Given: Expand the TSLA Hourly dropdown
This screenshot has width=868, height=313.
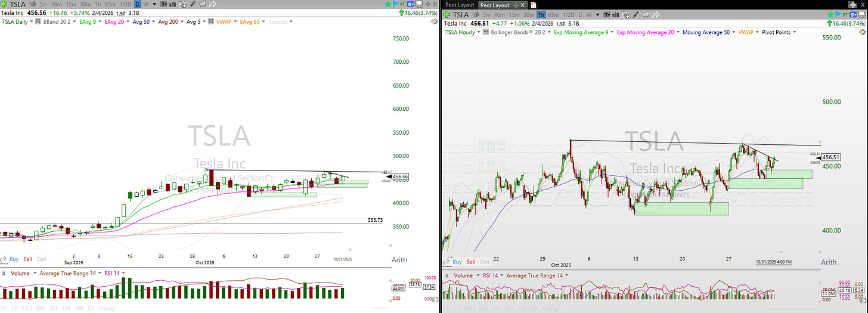Looking at the screenshot, I should pyautogui.click(x=478, y=32).
